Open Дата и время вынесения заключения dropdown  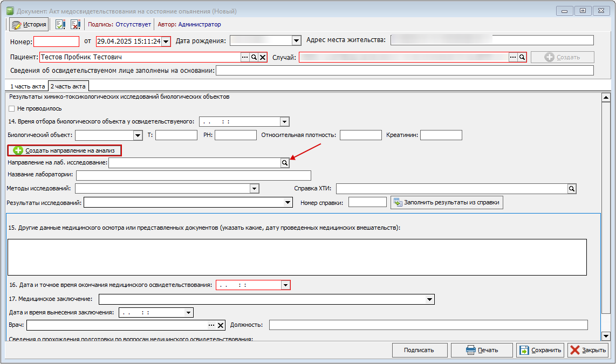tap(189, 313)
